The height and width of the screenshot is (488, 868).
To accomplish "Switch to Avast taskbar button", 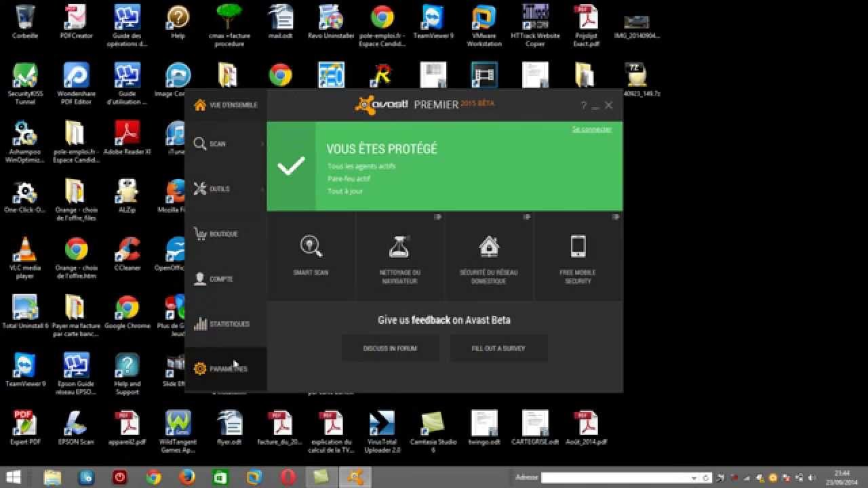I will point(355,477).
